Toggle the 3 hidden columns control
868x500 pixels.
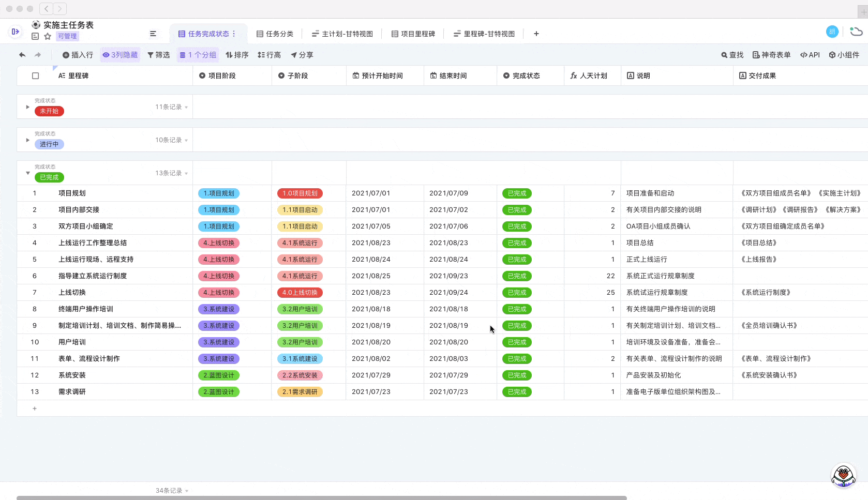120,55
